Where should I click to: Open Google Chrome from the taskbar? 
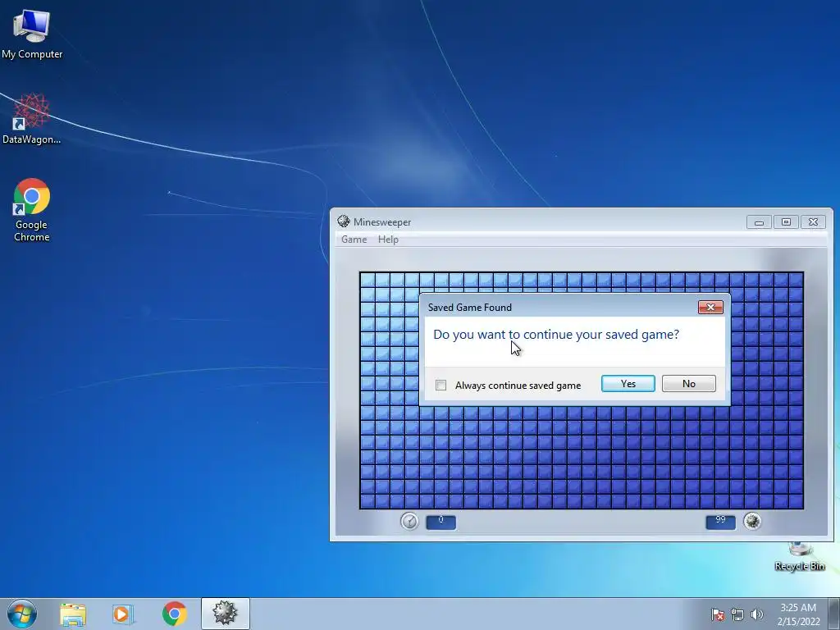coord(174,614)
